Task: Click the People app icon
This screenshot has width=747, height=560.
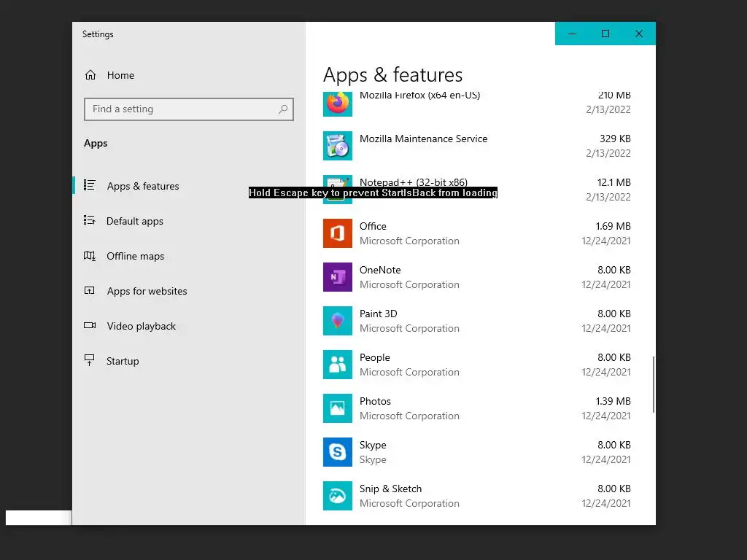Action: tap(337, 365)
